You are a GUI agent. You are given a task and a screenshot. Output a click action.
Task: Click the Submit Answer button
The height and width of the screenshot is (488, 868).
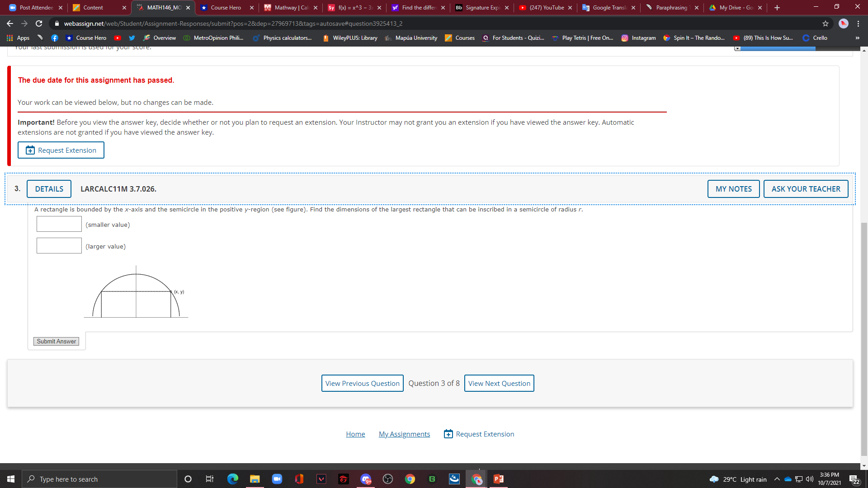(56, 341)
